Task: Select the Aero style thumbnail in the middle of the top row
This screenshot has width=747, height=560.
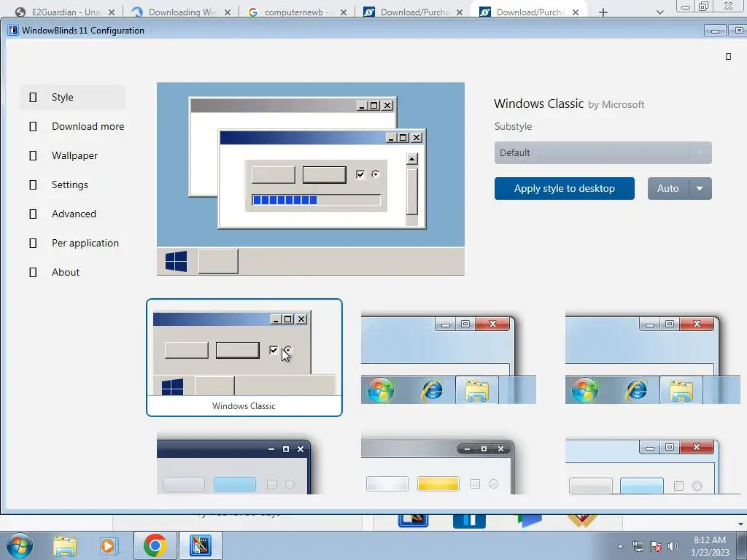Action: [449, 357]
